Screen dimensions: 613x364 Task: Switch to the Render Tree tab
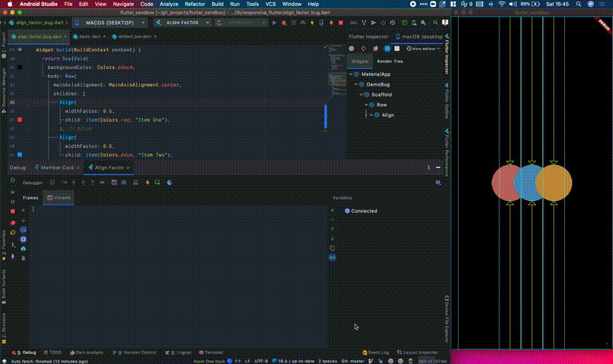389,61
